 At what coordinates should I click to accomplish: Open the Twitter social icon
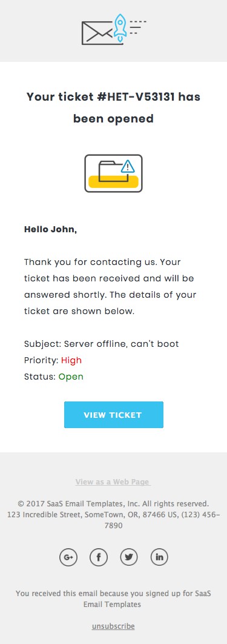point(129,557)
